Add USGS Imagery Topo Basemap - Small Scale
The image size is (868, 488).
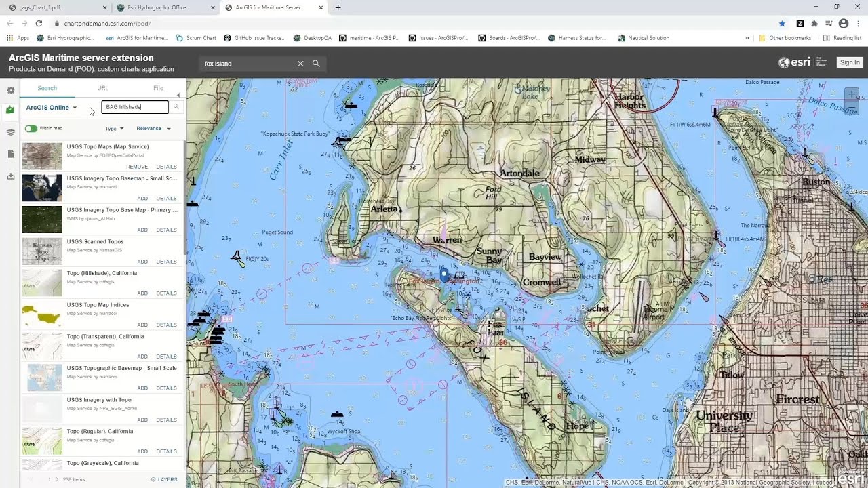[x=142, y=199]
